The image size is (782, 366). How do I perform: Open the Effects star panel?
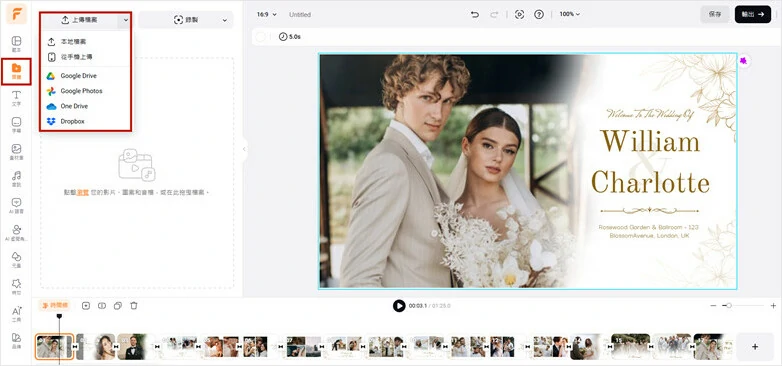coord(16,287)
